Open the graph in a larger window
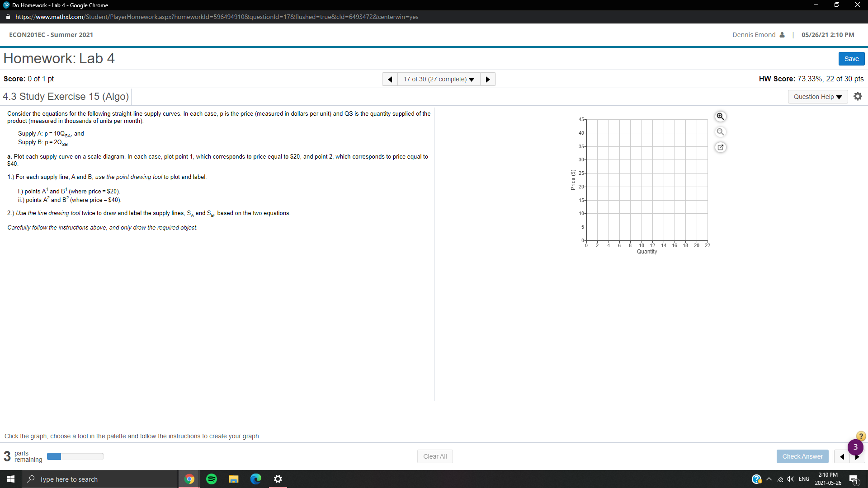 click(720, 147)
